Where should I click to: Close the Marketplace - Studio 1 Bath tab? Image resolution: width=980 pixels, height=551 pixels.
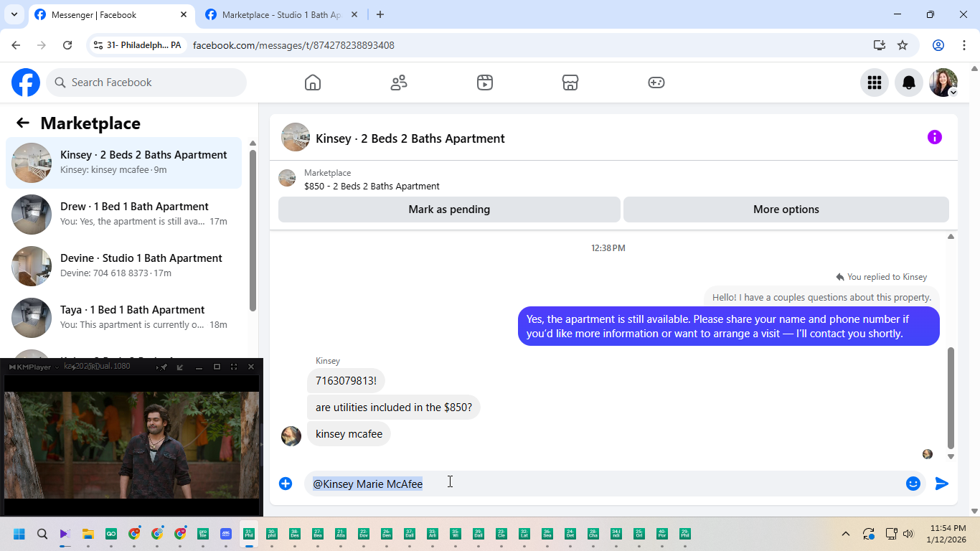(x=354, y=14)
